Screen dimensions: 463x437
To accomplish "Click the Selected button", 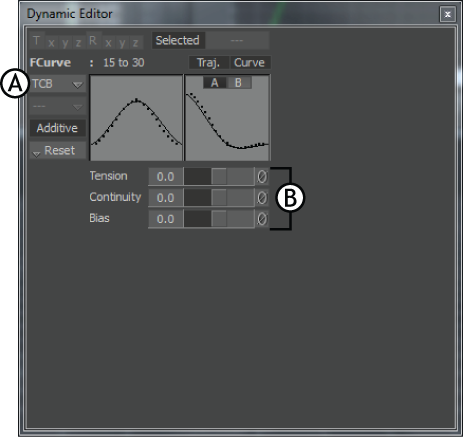I will (178, 40).
